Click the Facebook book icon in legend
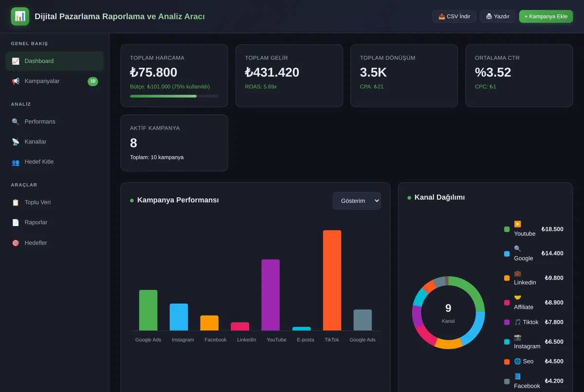The height and width of the screenshot is (392, 584). [517, 376]
